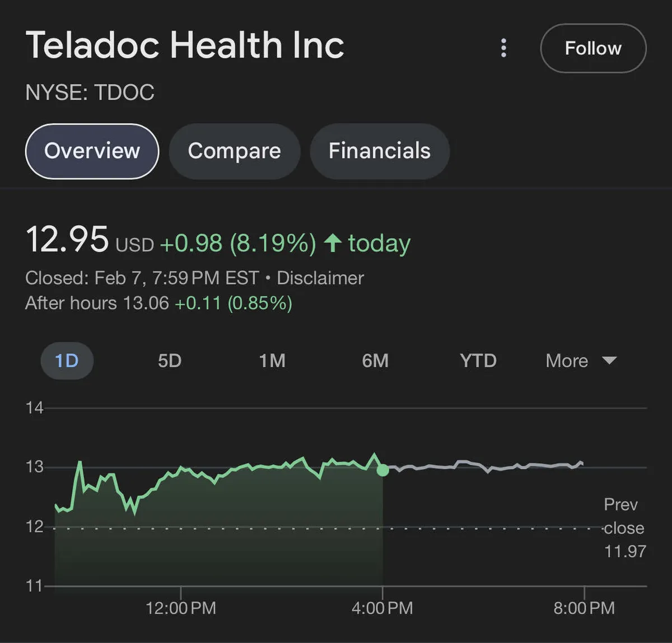Screen dimensions: 672x643
Task: Click the Prev close 11.97 label
Action: 624,528
